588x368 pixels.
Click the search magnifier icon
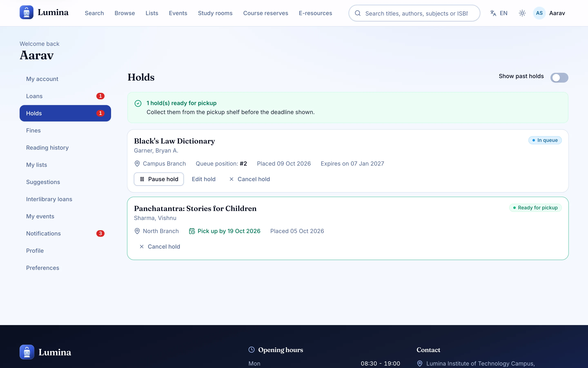click(x=358, y=13)
